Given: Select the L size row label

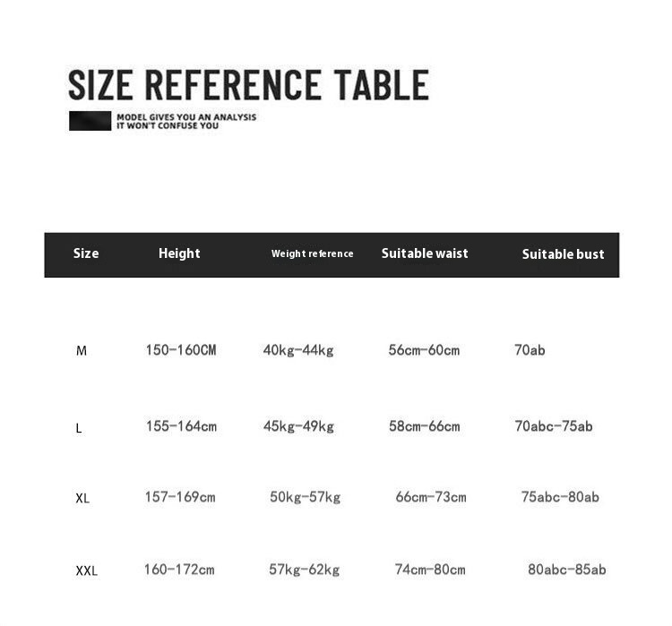Looking at the screenshot, I should [x=79, y=428].
